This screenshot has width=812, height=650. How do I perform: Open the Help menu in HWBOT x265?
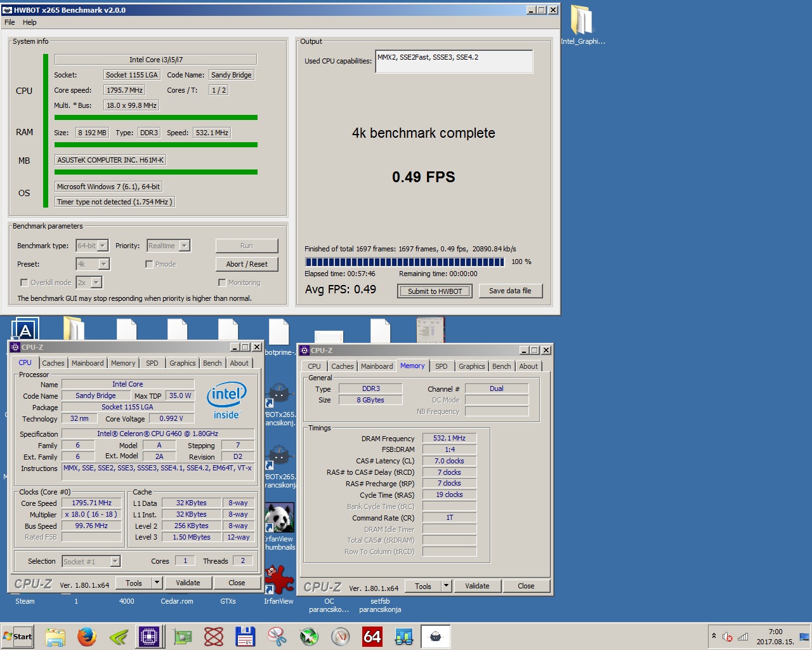click(30, 22)
